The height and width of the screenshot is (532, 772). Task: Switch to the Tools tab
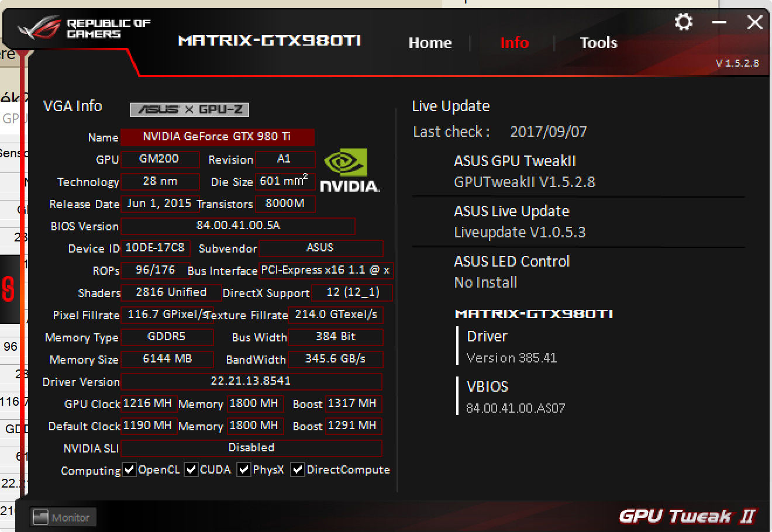[598, 43]
